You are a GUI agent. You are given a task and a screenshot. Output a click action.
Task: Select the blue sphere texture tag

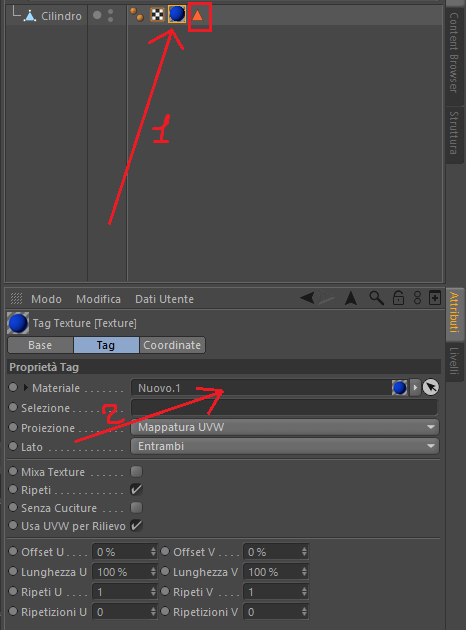177,14
